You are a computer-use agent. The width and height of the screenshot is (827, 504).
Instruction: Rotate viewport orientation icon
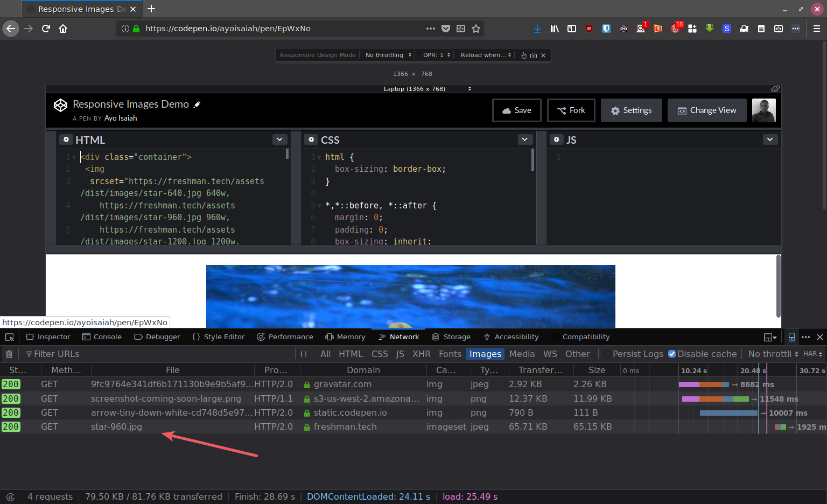pyautogui.click(x=775, y=89)
